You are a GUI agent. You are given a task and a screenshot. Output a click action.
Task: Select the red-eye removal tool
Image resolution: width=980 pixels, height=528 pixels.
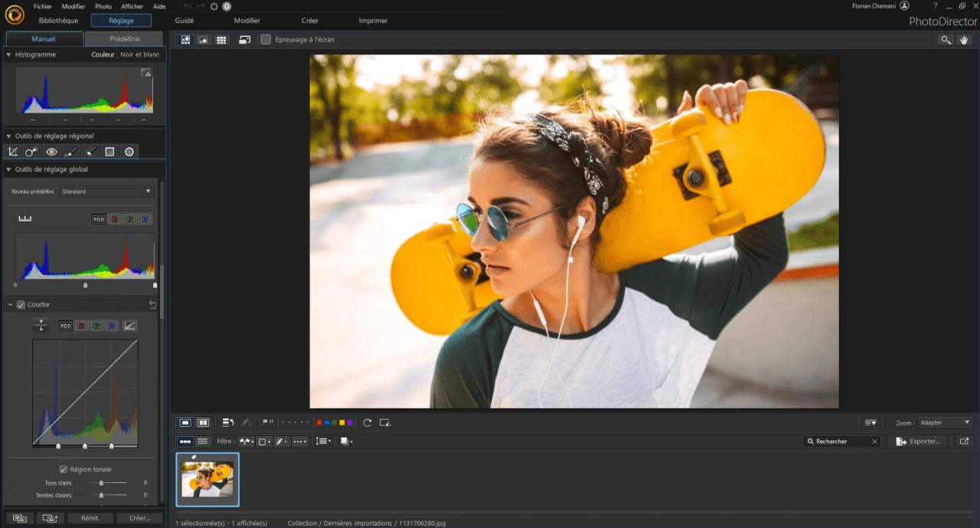tap(50, 152)
